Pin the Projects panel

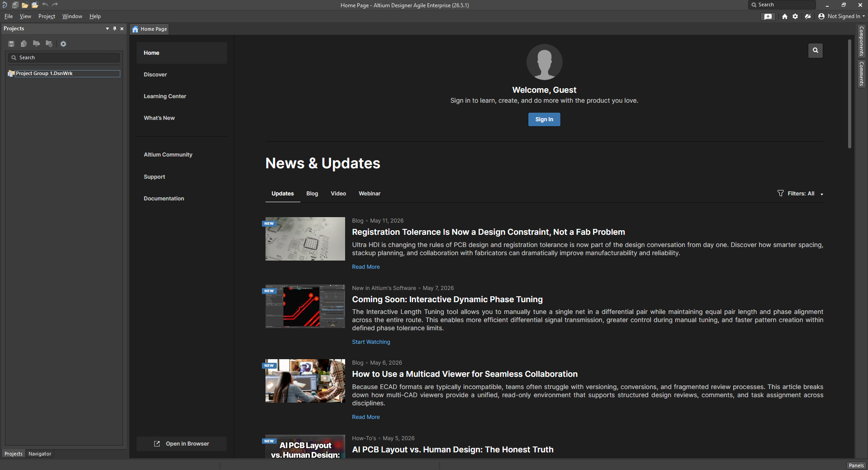click(x=114, y=28)
